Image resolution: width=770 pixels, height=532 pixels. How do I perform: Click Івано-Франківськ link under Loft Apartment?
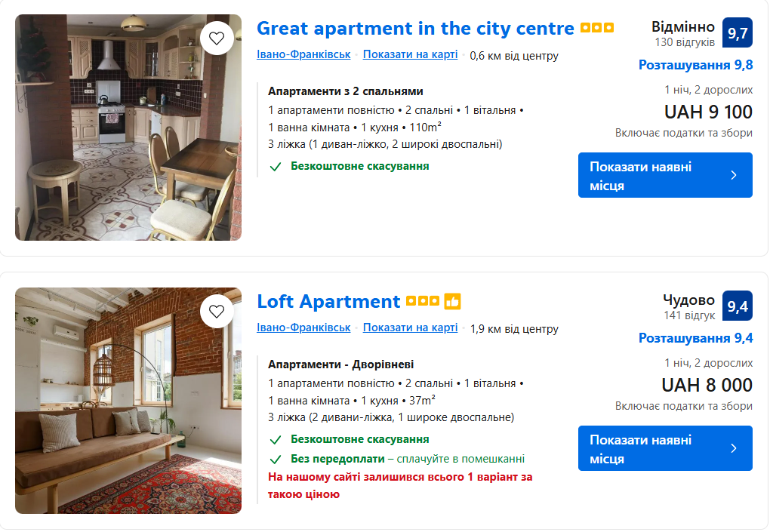(303, 328)
